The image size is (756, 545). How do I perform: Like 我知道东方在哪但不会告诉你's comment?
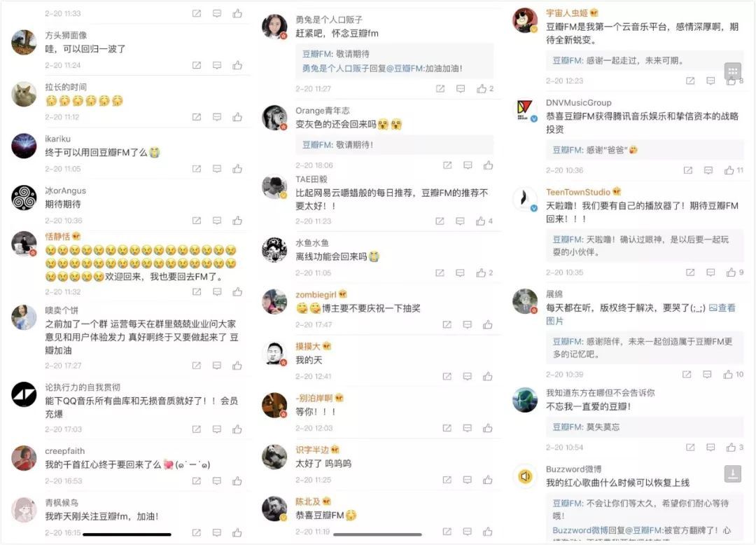click(730, 447)
